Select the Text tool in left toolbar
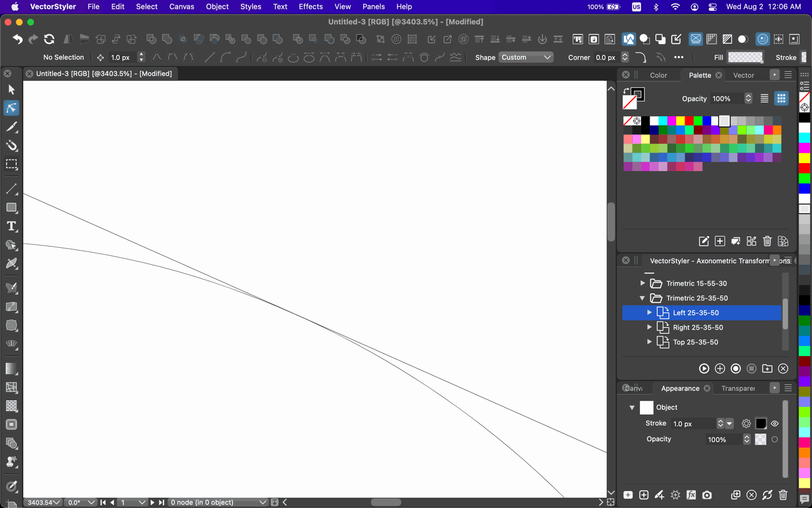Viewport: 812px width, 508px height. point(11,226)
